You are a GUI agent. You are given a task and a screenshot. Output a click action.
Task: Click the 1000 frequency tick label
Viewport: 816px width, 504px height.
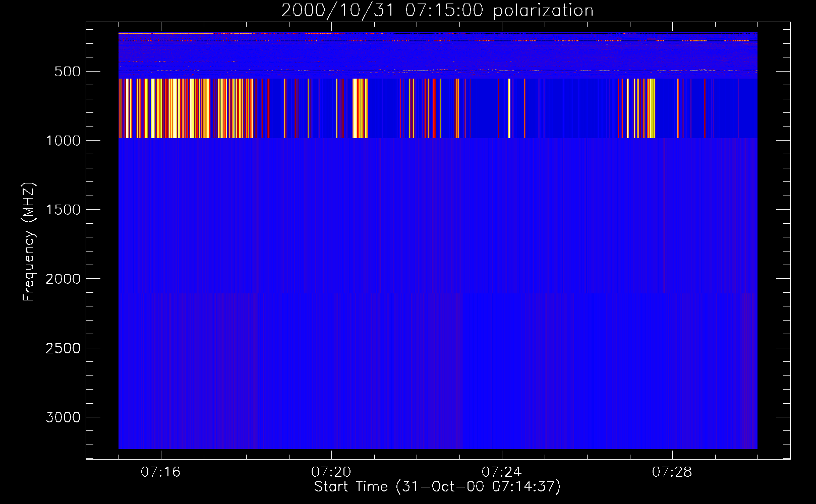click(x=64, y=141)
